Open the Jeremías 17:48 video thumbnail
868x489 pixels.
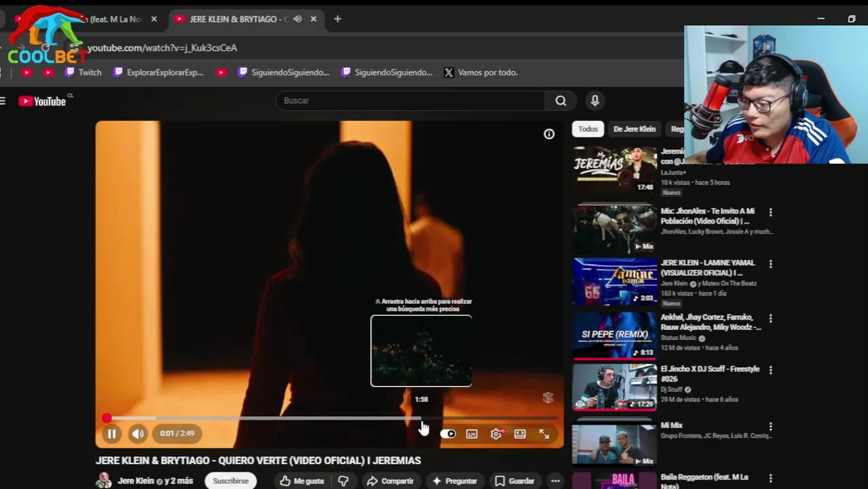[x=615, y=170]
